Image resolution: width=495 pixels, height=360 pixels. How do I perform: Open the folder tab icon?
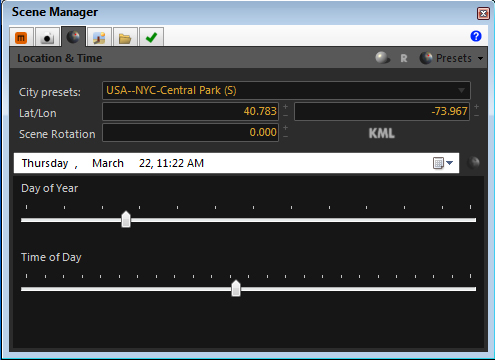tap(125, 37)
